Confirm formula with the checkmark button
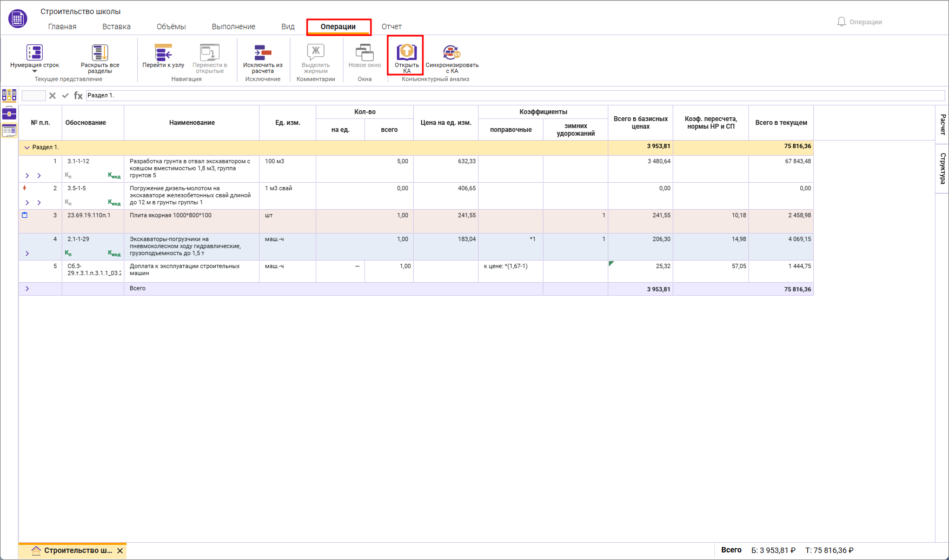This screenshot has height=560, width=949. (65, 96)
